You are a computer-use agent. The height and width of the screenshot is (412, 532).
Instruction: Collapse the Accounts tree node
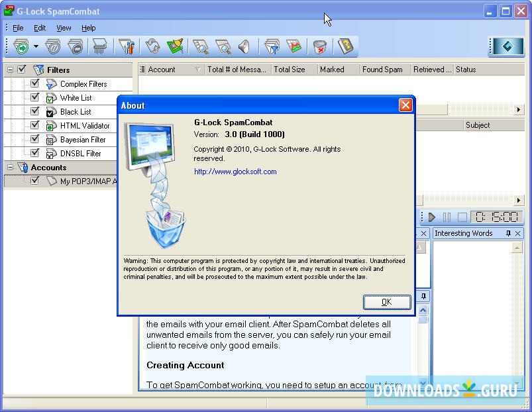10,167
